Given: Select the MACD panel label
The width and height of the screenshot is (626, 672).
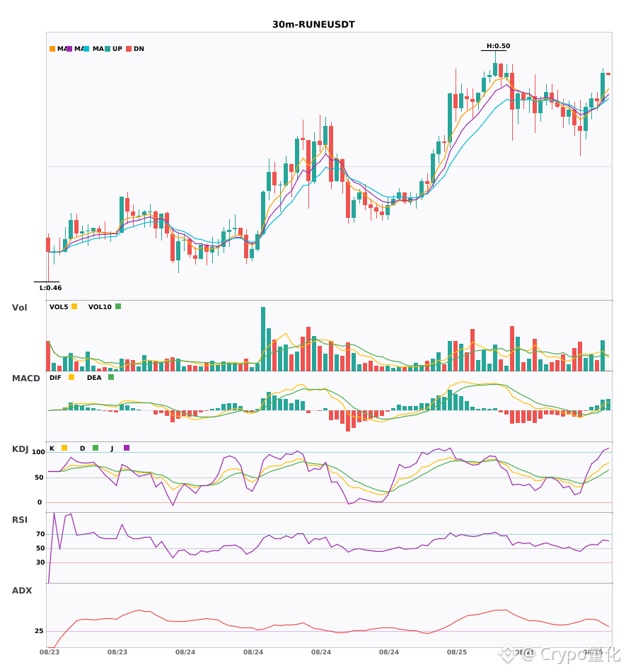Looking at the screenshot, I should click(25, 378).
